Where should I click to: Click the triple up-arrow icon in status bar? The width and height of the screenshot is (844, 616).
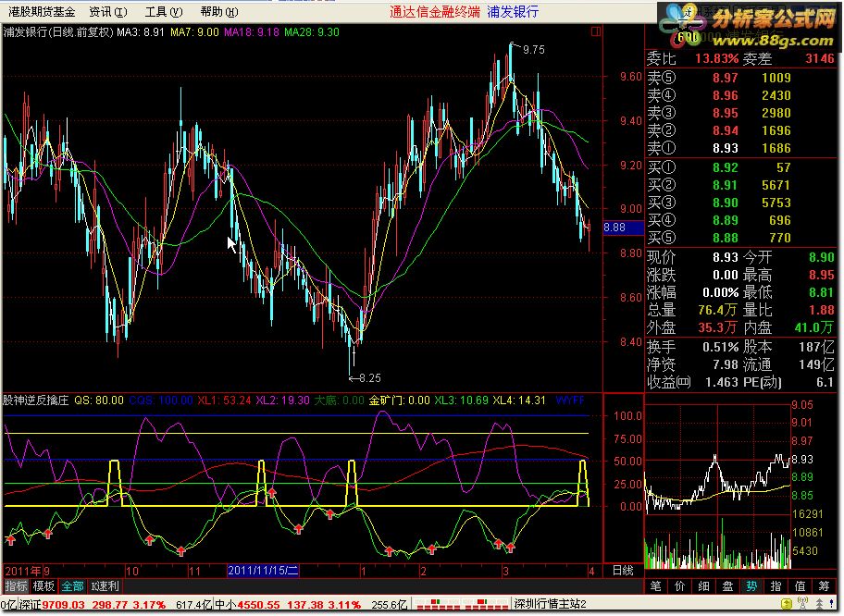click(820, 604)
